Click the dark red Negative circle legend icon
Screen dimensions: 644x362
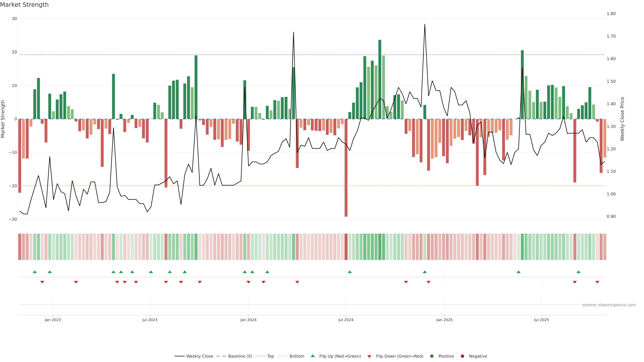pos(462,356)
